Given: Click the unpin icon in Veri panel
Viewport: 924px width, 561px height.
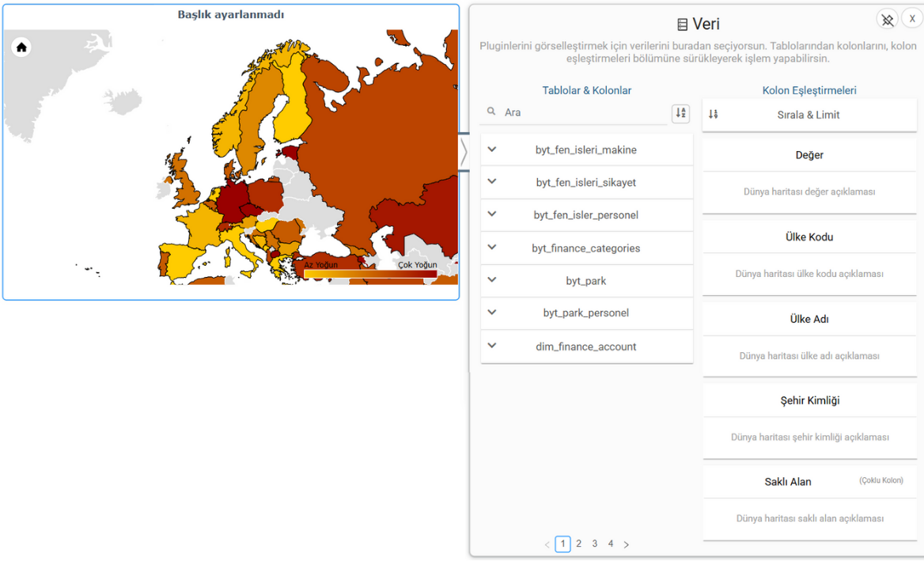Looking at the screenshot, I should coord(887,20).
